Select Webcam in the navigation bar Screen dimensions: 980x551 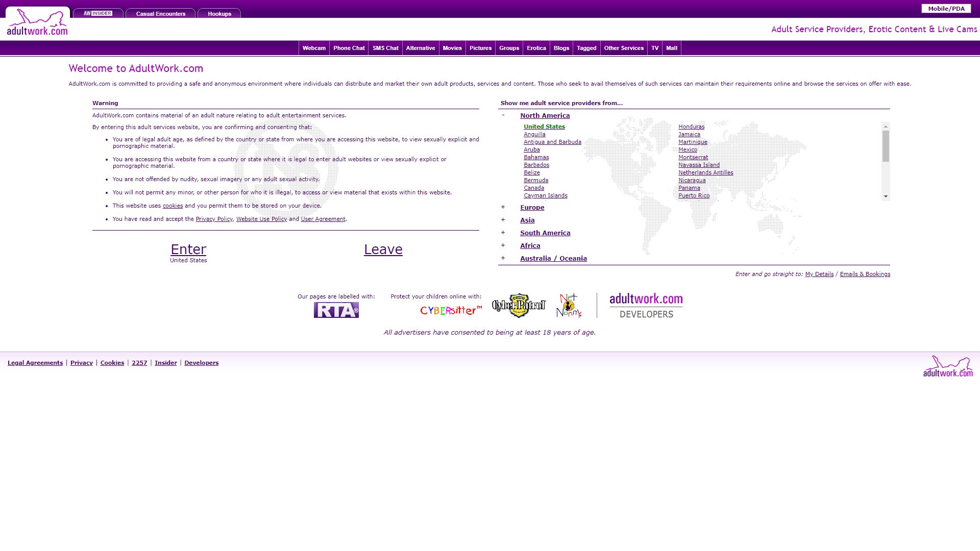click(x=314, y=48)
